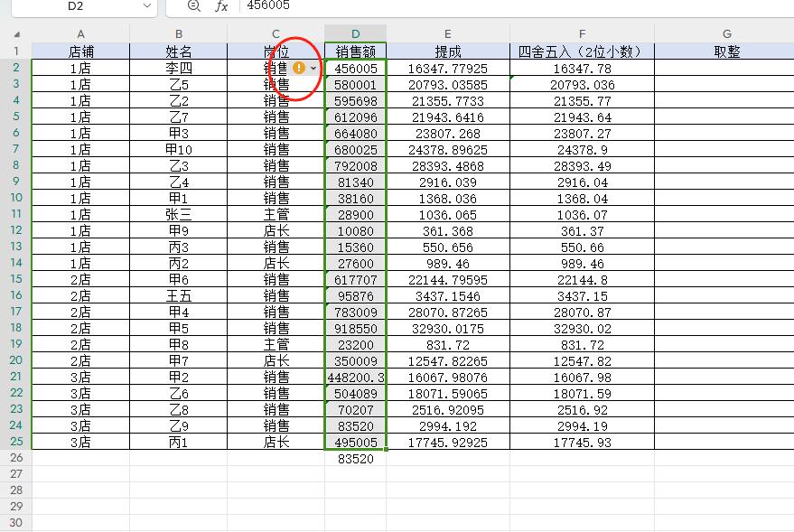Click header cell 提成
Image resolution: width=794 pixels, height=532 pixels.
point(448,51)
